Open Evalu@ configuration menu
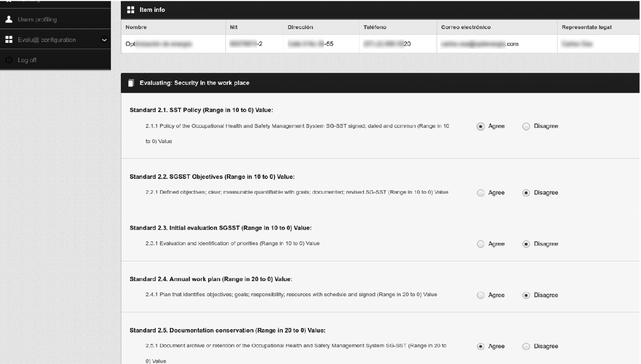Screen dimensions: 641x364 [x=55, y=40]
